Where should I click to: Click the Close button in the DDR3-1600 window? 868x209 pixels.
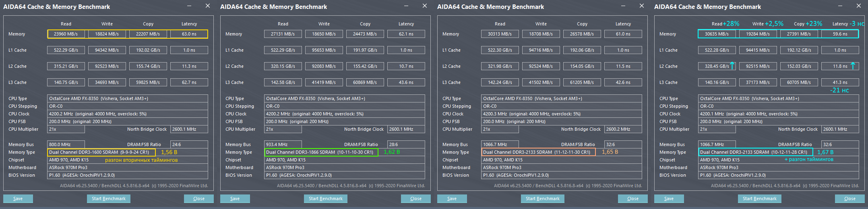[199, 199]
